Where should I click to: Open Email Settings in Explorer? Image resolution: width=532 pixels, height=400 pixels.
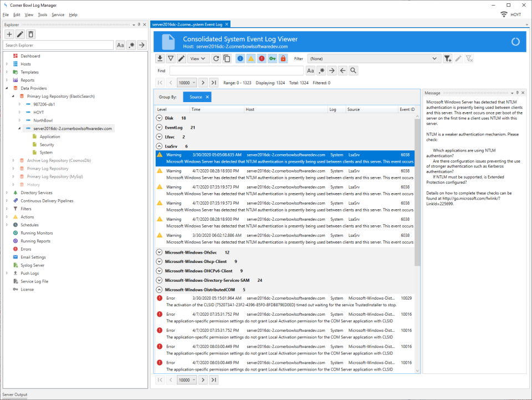(x=33, y=257)
